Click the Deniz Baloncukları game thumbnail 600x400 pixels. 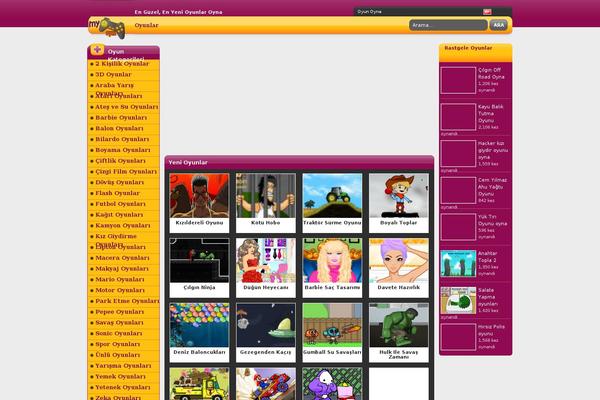(x=199, y=325)
